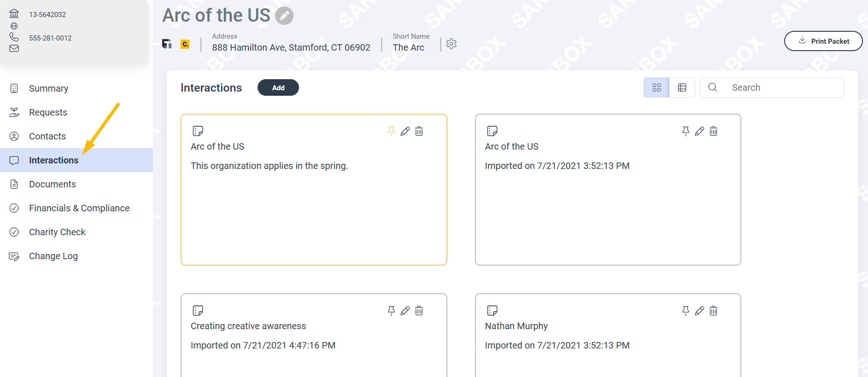
Task: Open the organization settings gear icon
Action: tap(452, 44)
